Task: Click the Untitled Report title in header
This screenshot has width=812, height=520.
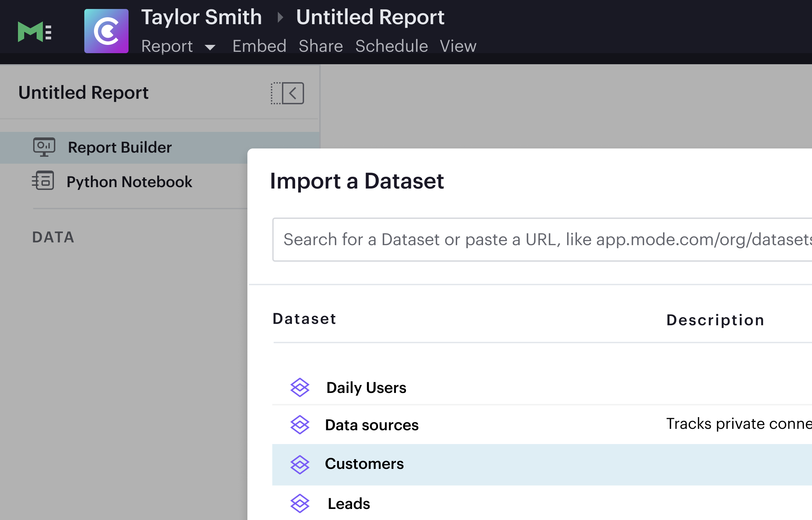Action: point(370,17)
